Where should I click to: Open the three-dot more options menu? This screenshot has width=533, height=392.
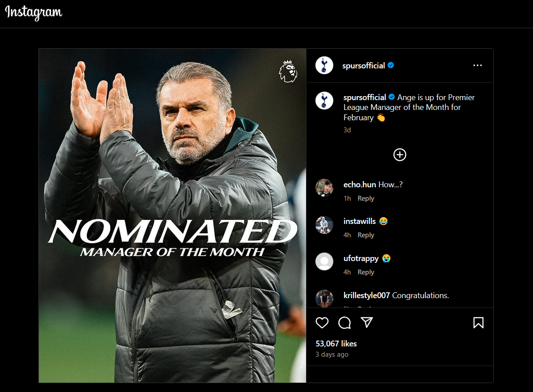click(477, 65)
